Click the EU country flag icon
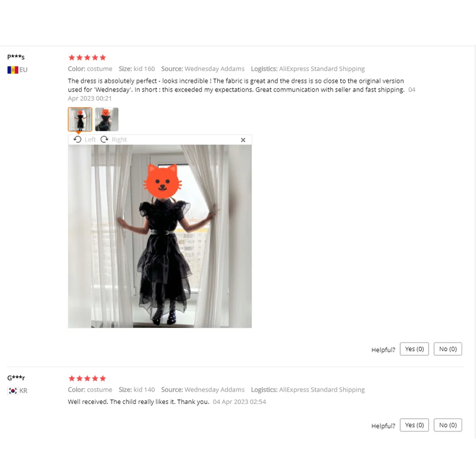The width and height of the screenshot is (476, 476). pos(12,70)
